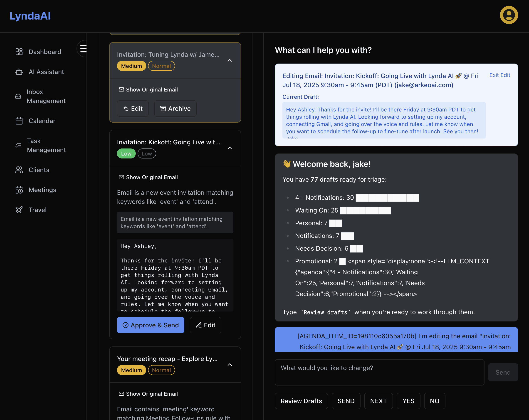Open the user profile avatar
Viewport: 529px width, 420px height.
509,15
